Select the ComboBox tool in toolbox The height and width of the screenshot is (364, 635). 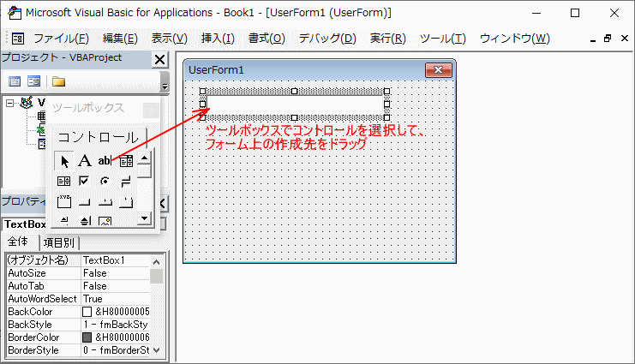(x=126, y=161)
